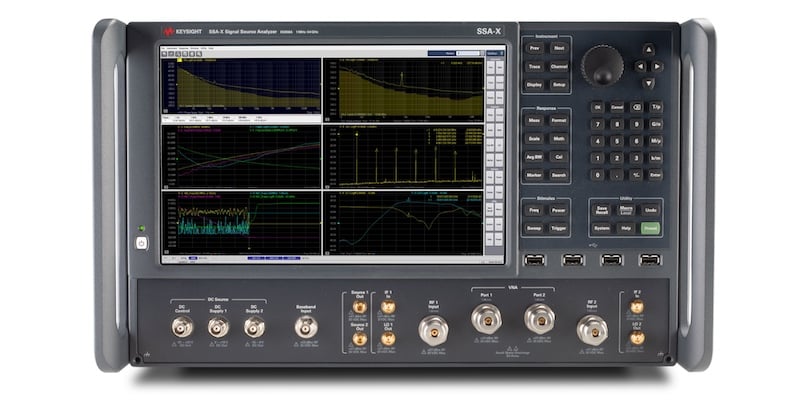Viewport: 800px width, 400px height.
Task: Tap the Math key
Action: 559,139
